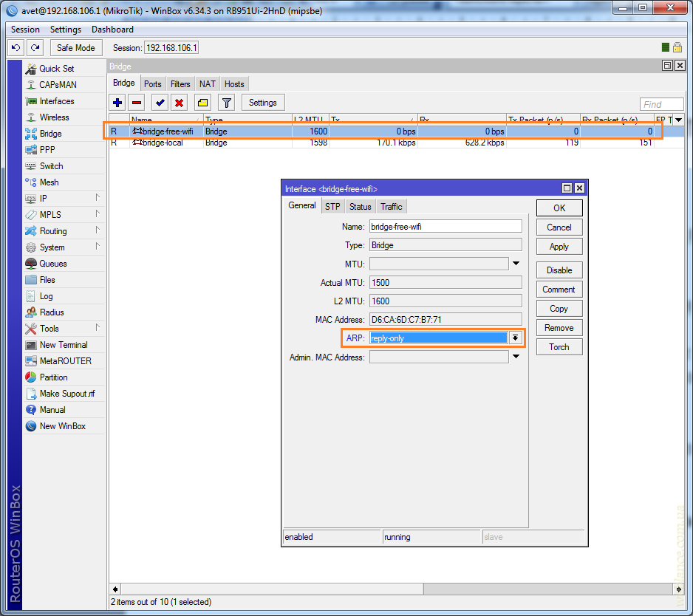Expand the ARP dropdown list
This screenshot has height=616, width=693.
tap(515, 338)
